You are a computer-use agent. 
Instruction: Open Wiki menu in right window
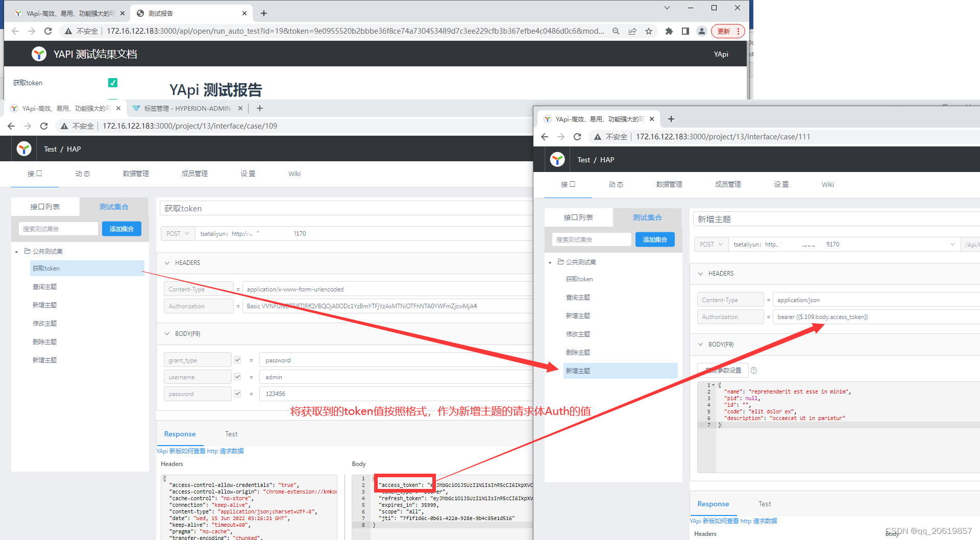828,184
